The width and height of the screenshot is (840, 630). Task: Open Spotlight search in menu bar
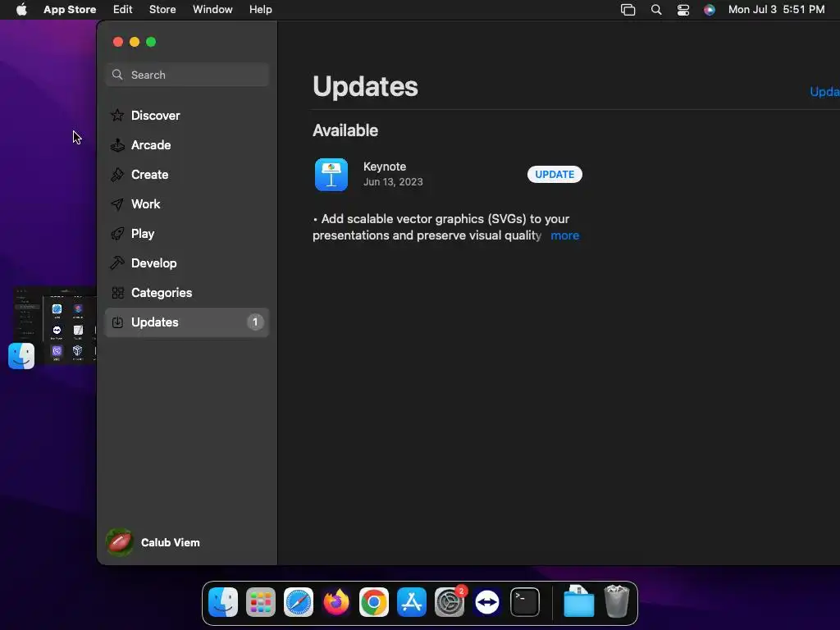(x=656, y=10)
